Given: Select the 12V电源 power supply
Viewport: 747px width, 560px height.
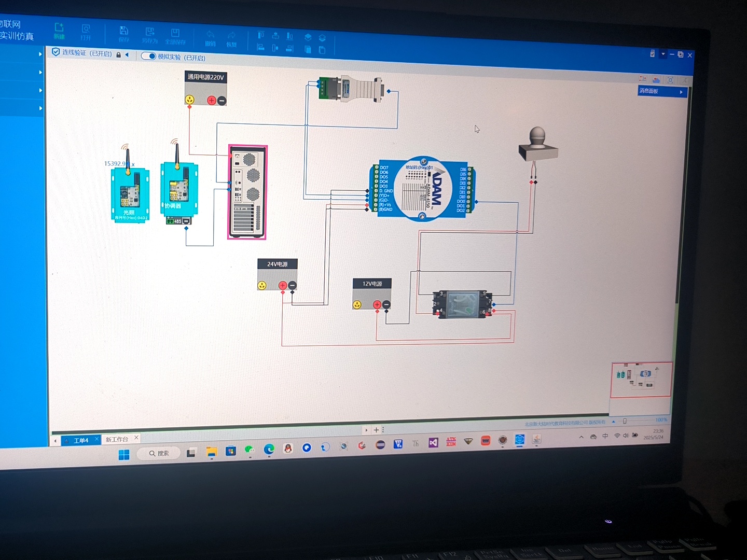Looking at the screenshot, I should pos(372,294).
